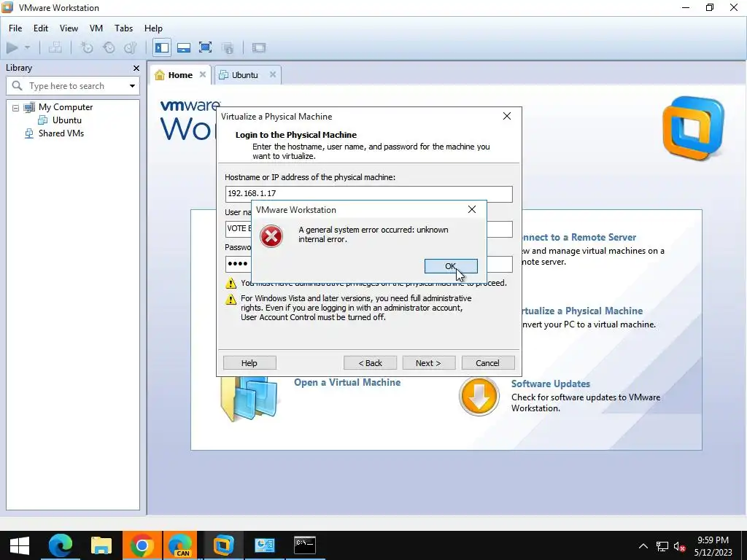The width and height of the screenshot is (747, 560).
Task: Open Microsoft Edge from the taskbar
Action: click(x=61, y=545)
